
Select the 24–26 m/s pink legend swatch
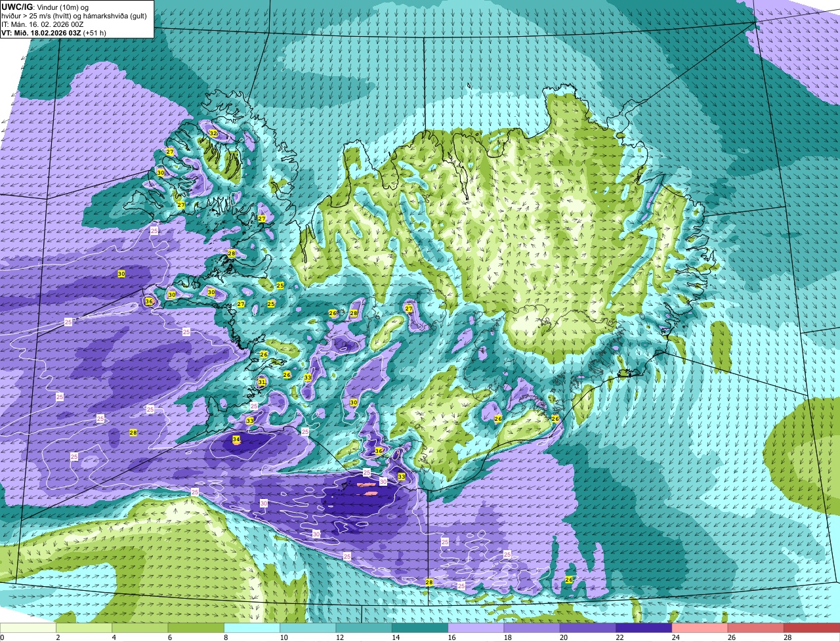pyautogui.click(x=700, y=628)
